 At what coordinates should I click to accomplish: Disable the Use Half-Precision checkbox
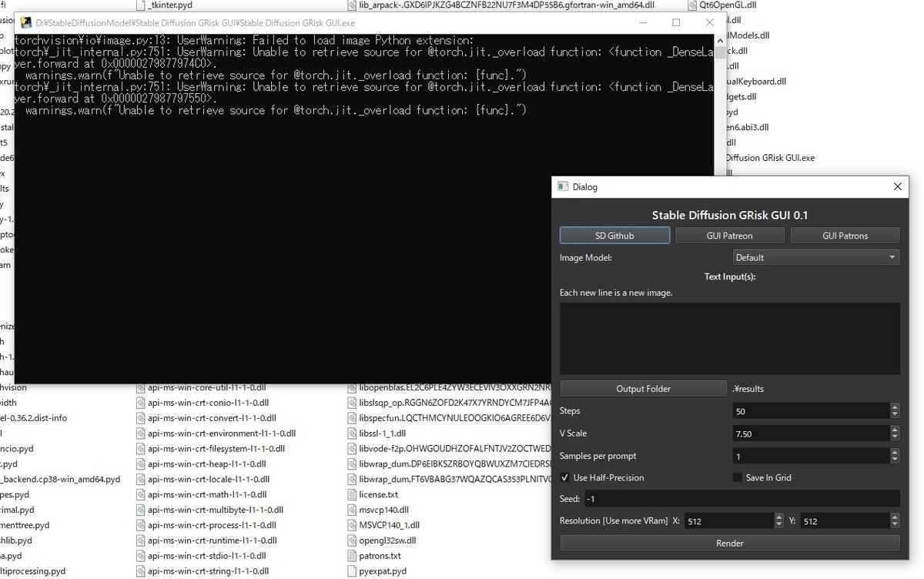(566, 477)
